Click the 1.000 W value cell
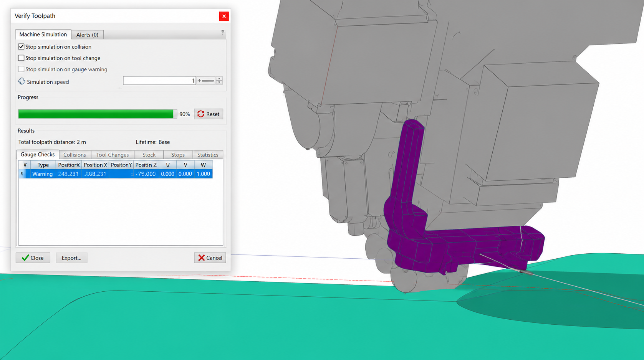Image resolution: width=644 pixels, height=360 pixels. (203, 174)
